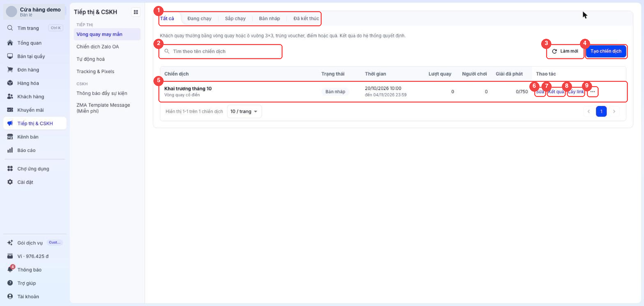
Task: Click the Tạo chiến dịch button
Action: click(x=606, y=51)
